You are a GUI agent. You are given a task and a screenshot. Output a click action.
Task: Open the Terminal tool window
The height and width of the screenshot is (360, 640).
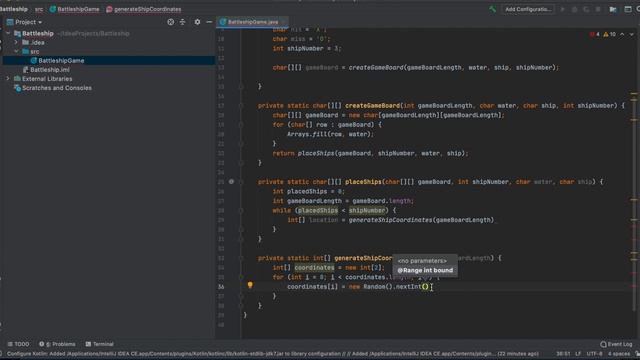tap(100, 344)
